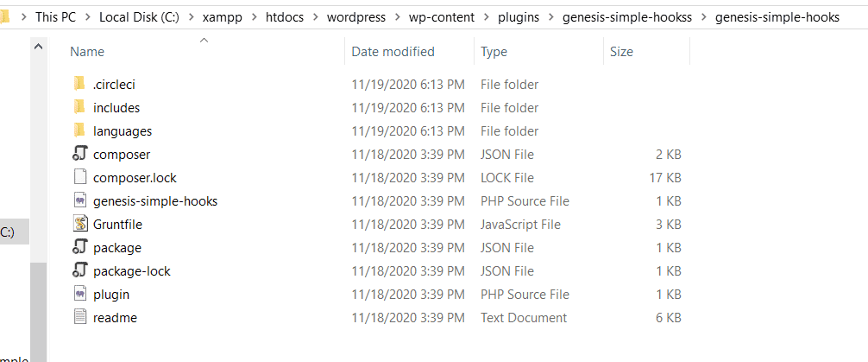
Task: Select the includes folder icon
Action: coord(79,107)
